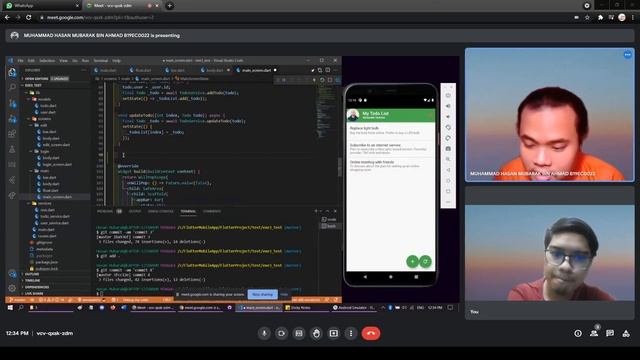Tap the 'Replace light bulb' todo item

pyautogui.click(x=390, y=131)
